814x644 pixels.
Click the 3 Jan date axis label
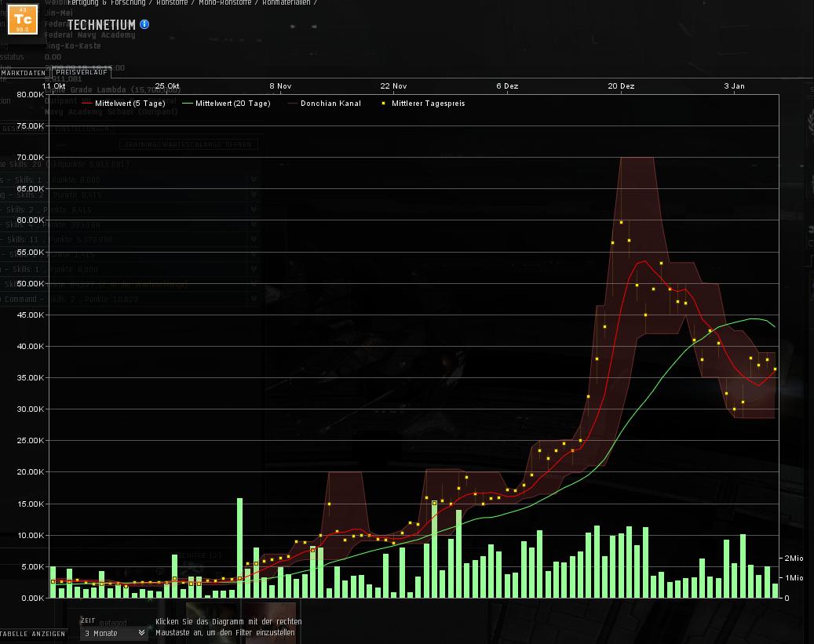pos(734,86)
